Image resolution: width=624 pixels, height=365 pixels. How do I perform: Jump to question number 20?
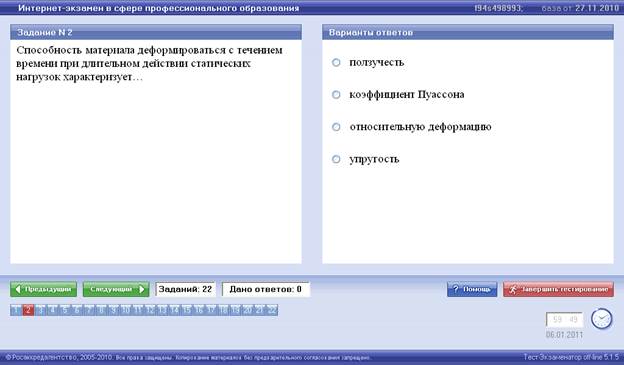(x=247, y=310)
